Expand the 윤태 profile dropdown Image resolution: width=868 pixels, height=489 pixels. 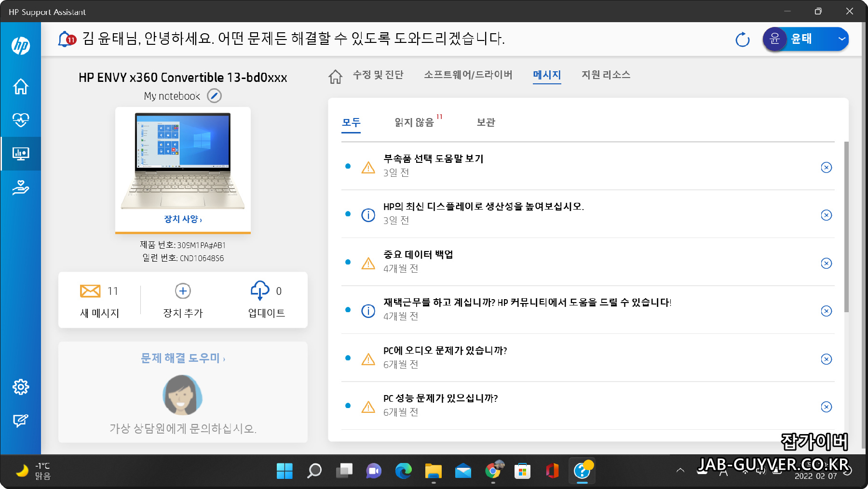pos(842,39)
